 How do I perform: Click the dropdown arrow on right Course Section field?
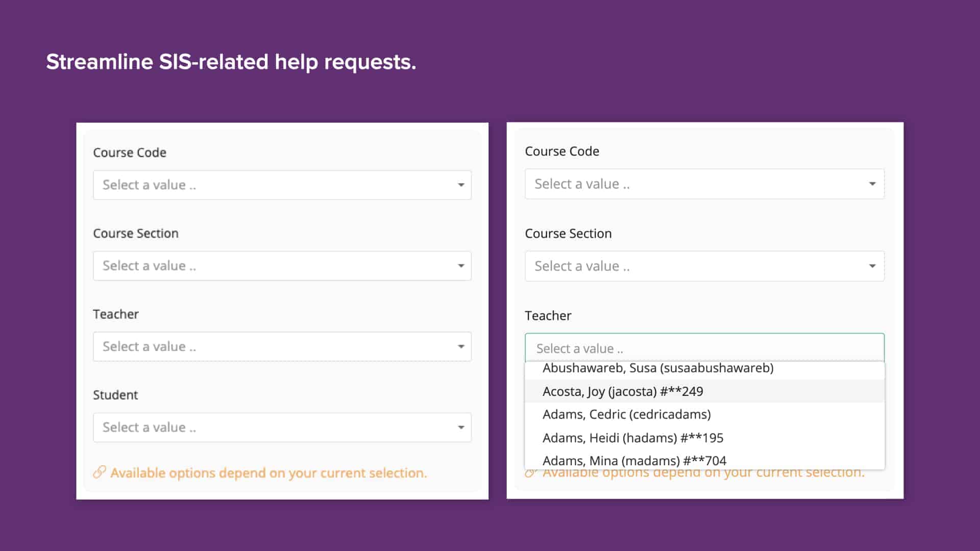[872, 266]
